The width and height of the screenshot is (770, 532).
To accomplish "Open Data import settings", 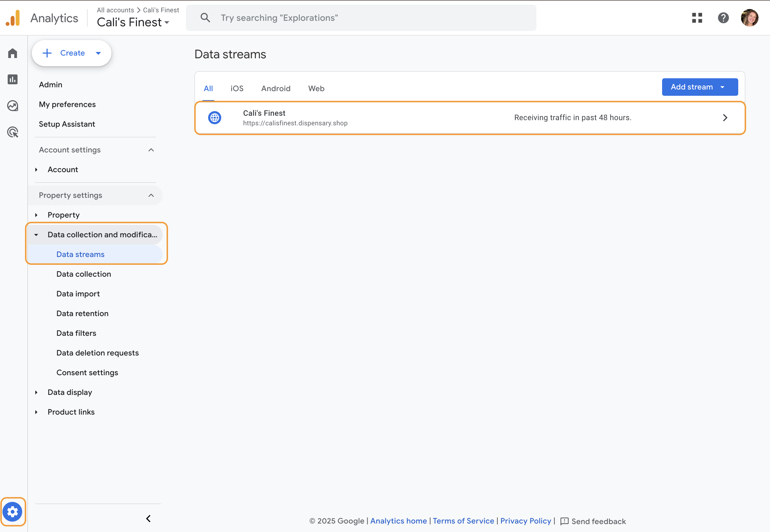I will (78, 294).
